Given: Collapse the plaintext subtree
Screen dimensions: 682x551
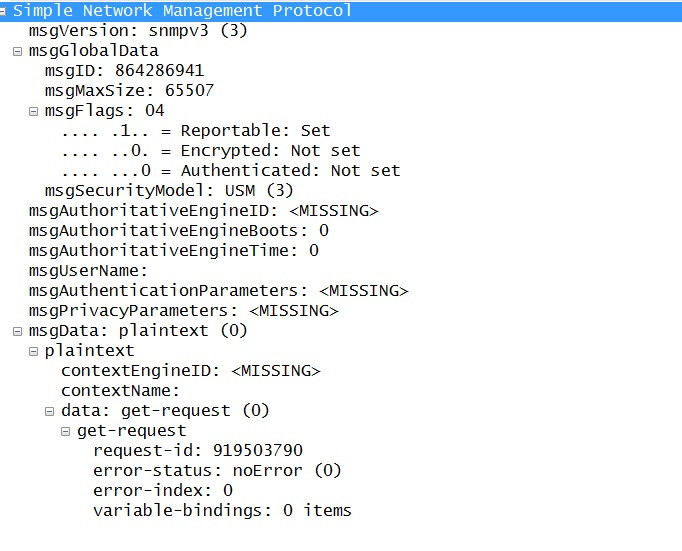Looking at the screenshot, I should [x=33, y=351].
